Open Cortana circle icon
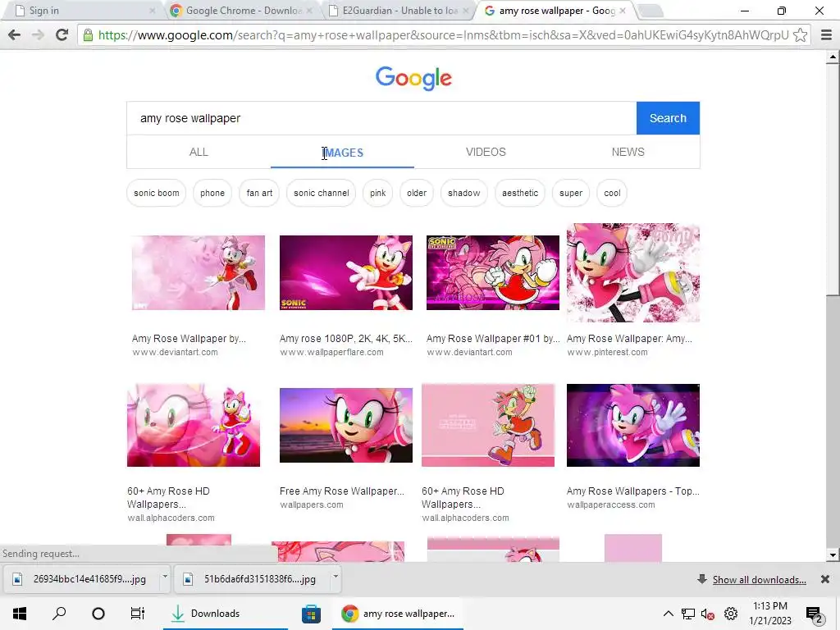Viewport: 840px width, 630px height. point(98,614)
